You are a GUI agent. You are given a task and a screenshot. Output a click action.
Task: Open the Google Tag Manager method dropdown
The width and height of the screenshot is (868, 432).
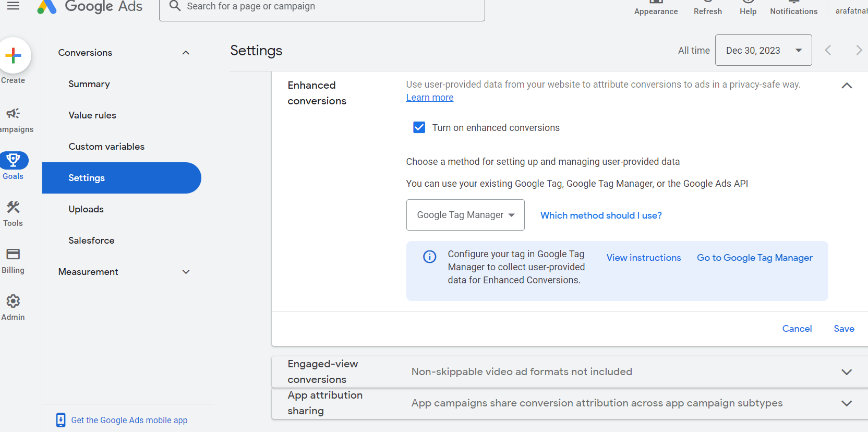[465, 215]
